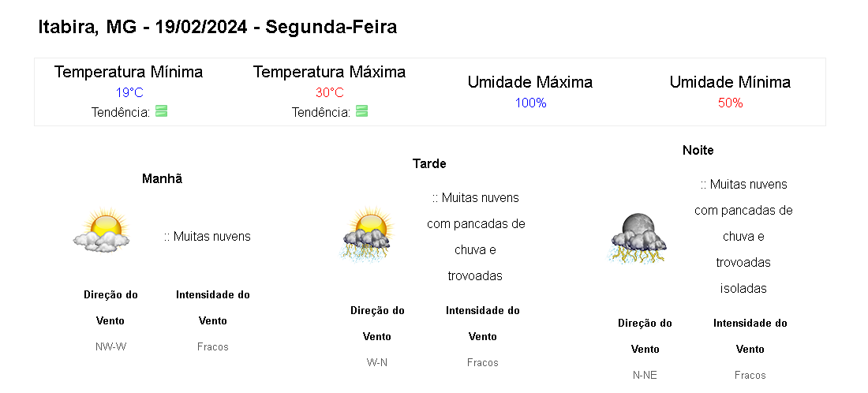
Task: Click the morning 'Muitas nuvens' description
Action: click(208, 236)
